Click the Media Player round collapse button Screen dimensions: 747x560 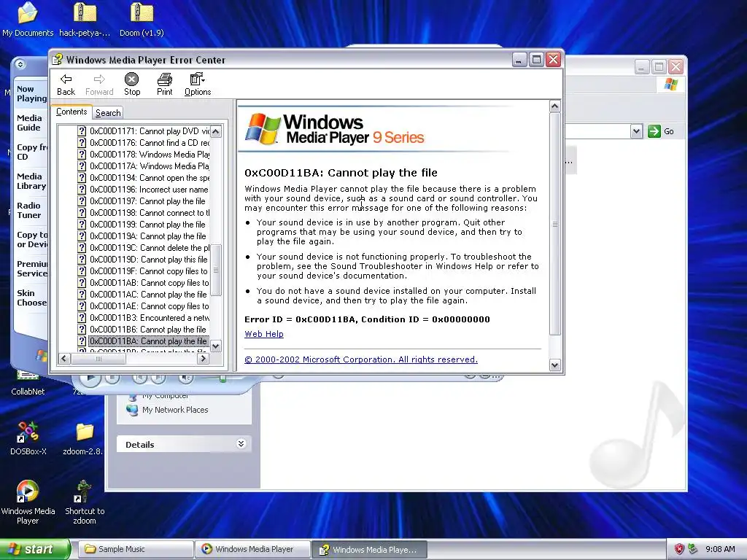[20, 64]
